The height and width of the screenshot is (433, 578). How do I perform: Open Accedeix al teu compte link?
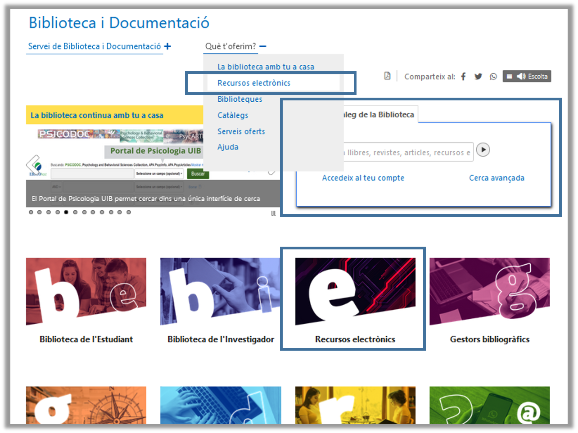363,178
